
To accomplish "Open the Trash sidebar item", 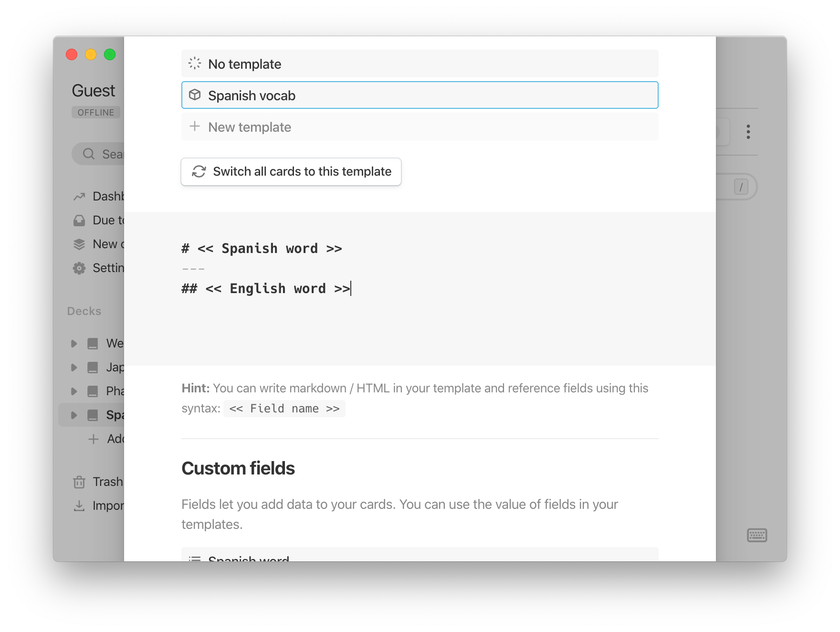I will [98, 482].
